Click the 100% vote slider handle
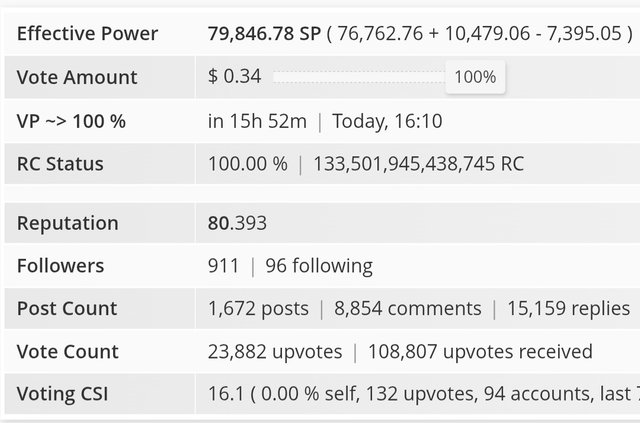This screenshot has width=640, height=423. click(475, 77)
